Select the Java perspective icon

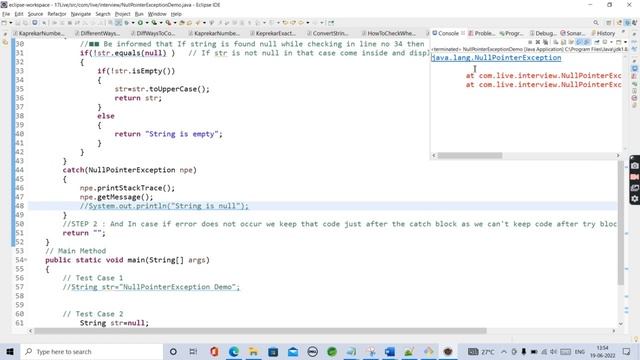pyautogui.click(x=627, y=23)
